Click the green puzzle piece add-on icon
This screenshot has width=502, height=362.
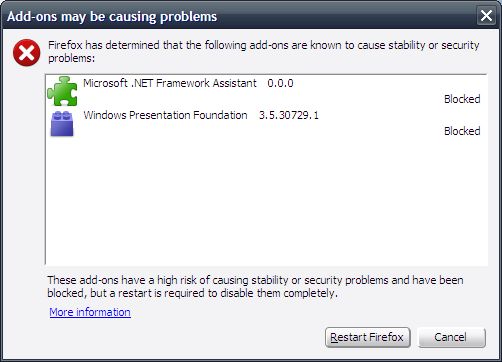pyautogui.click(x=62, y=91)
